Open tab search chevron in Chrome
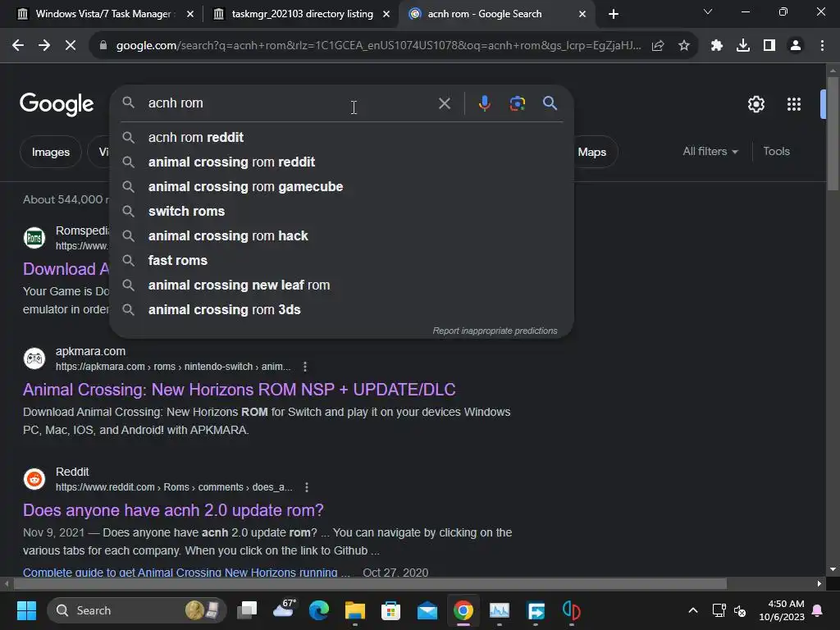 pos(708,11)
